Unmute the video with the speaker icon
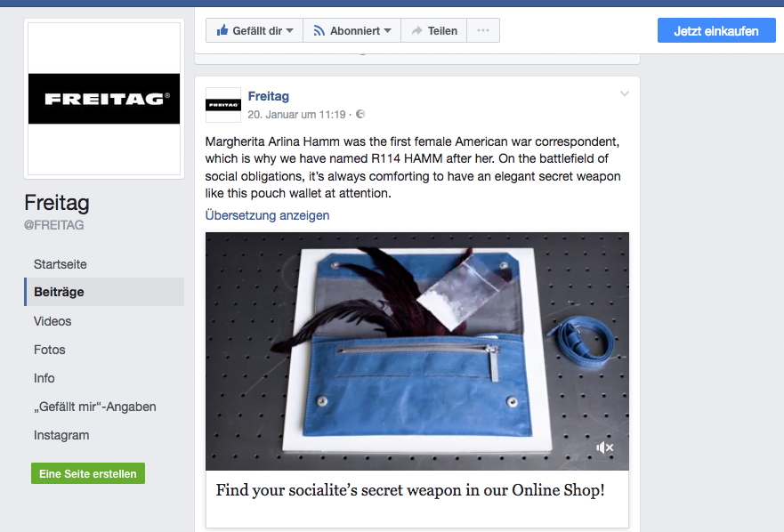Screen dimensions: 784x532 [604, 447]
